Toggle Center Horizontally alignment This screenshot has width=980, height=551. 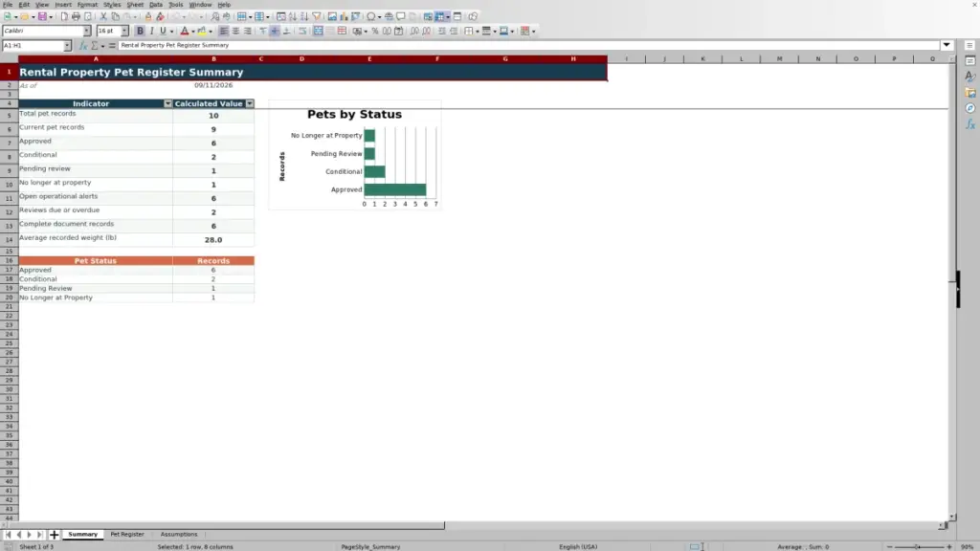235,31
